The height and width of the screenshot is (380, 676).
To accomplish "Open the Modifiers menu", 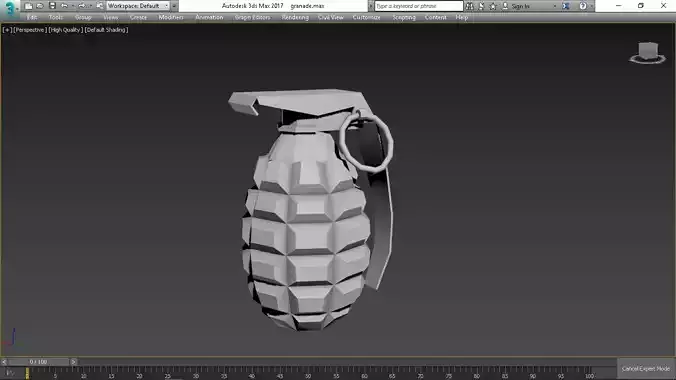I will pos(171,18).
